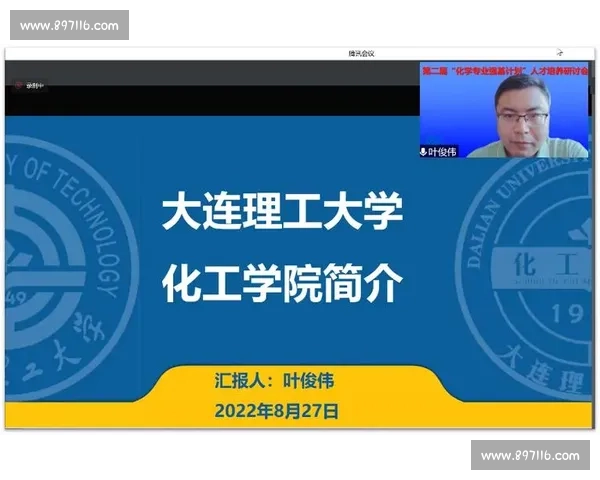600x480 pixels.
Task: Select the speaker video thumbnail of 叶俊伟
Action: pos(504,110)
